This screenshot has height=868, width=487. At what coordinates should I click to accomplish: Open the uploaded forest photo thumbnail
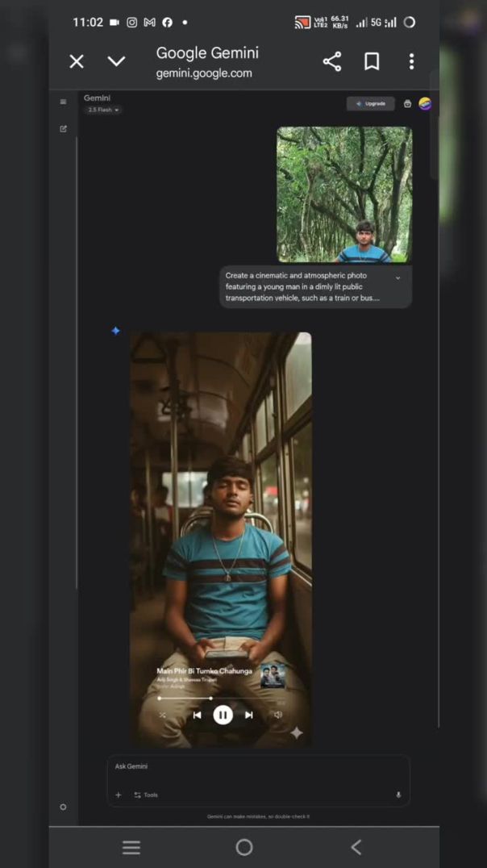pyautogui.click(x=344, y=194)
